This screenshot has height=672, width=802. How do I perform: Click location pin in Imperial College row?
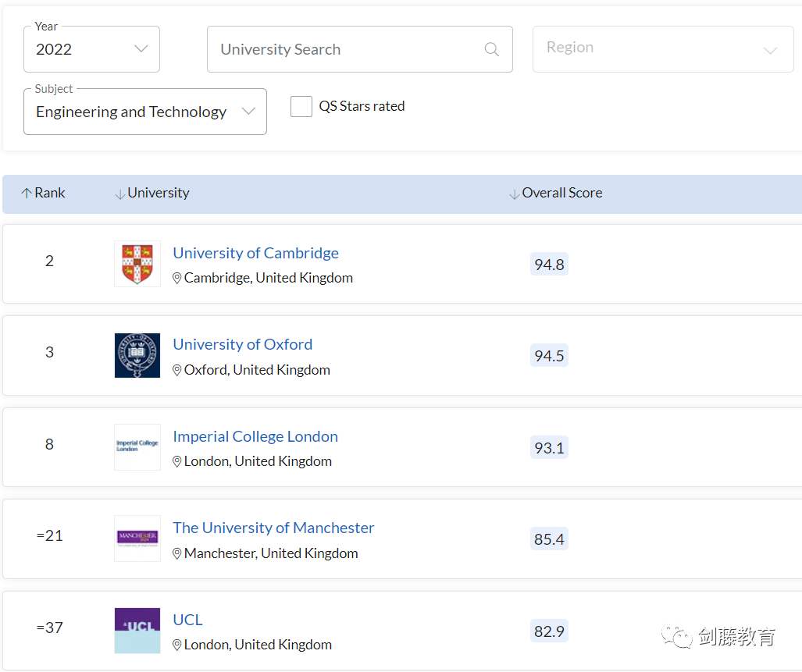coord(177,461)
